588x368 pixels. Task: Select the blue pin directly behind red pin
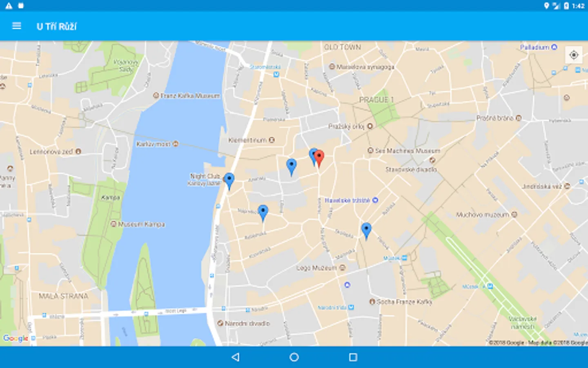point(313,157)
